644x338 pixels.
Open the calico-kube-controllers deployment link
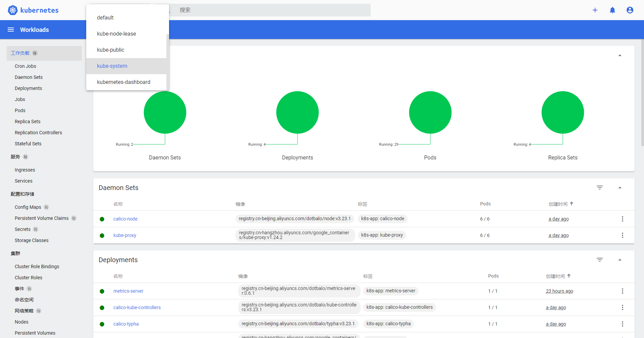(x=137, y=307)
